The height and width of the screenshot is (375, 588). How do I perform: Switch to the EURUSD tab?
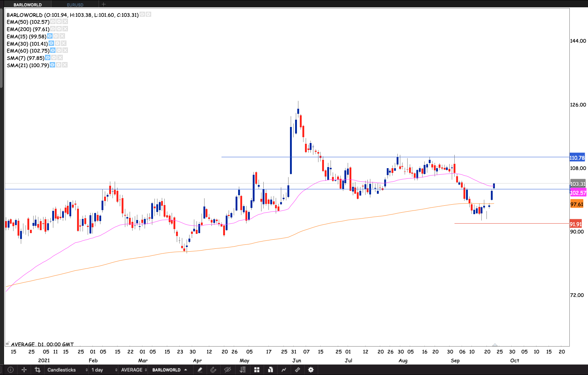(x=75, y=5)
